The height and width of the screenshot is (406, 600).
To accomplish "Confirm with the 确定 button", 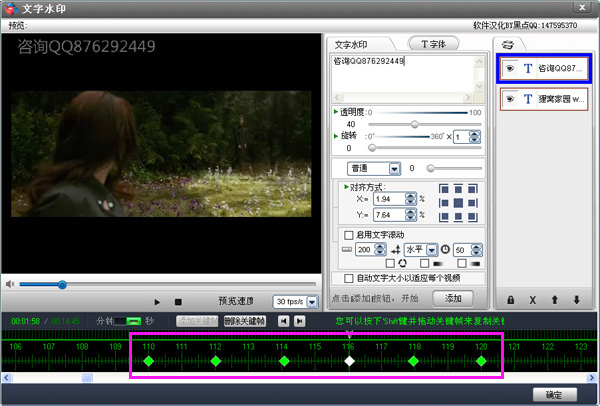I will click(x=555, y=395).
